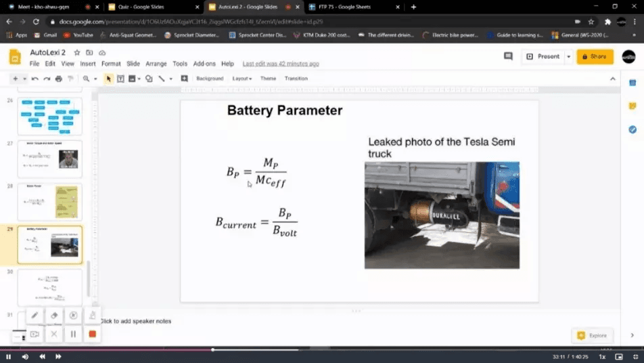The height and width of the screenshot is (363, 644).
Task: Open the Edit menu
Action: (x=50, y=64)
